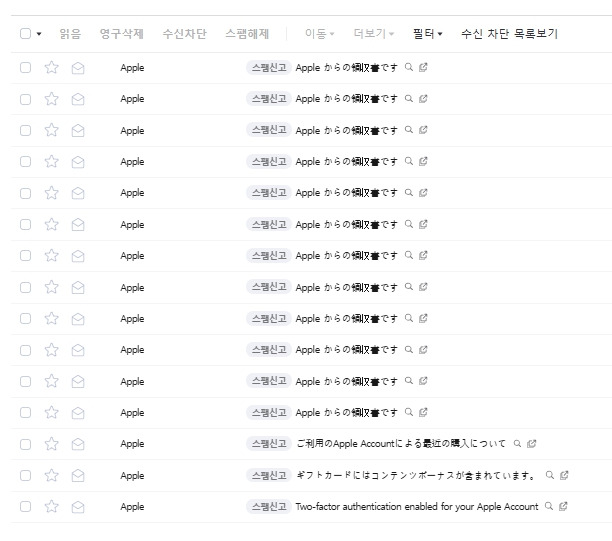The image size is (612, 541).
Task: Open the 이동 move dropdown
Action: point(320,34)
